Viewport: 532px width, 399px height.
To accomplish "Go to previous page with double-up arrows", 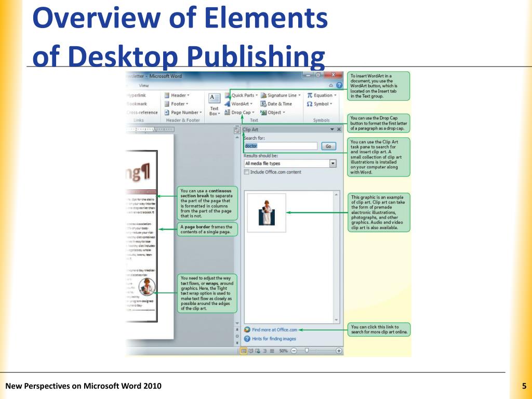I will [237, 329].
